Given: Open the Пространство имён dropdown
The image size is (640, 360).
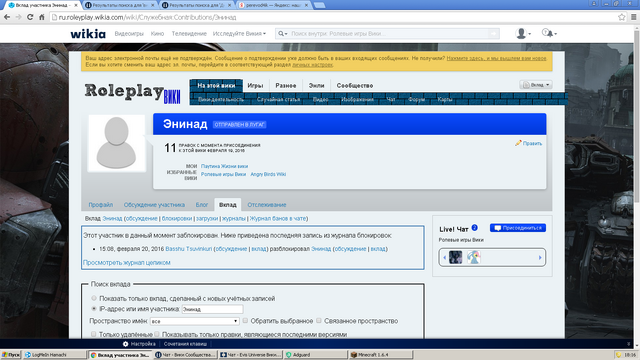Looking at the screenshot, I should point(194,321).
